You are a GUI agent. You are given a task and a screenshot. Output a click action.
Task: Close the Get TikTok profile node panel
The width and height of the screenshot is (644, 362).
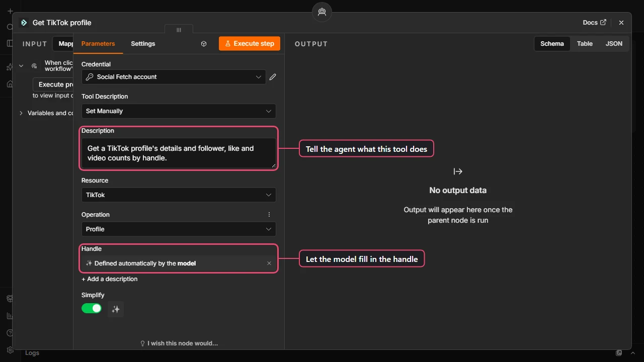pyautogui.click(x=621, y=23)
